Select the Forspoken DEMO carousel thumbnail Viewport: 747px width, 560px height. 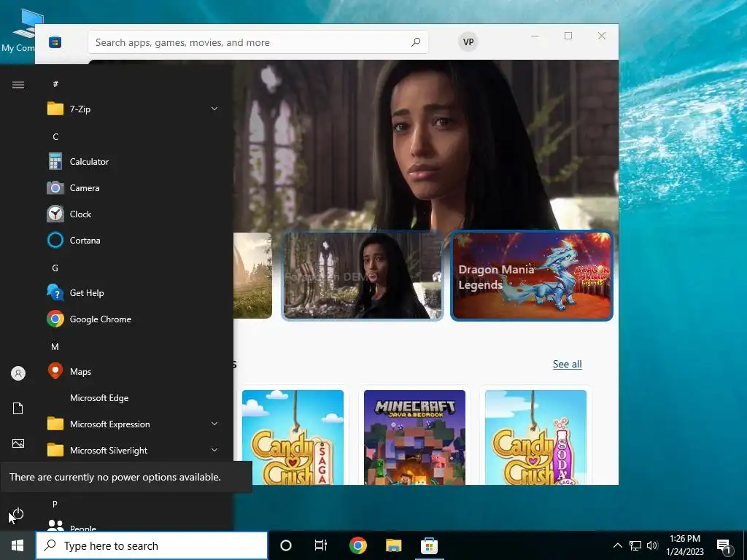pos(363,276)
